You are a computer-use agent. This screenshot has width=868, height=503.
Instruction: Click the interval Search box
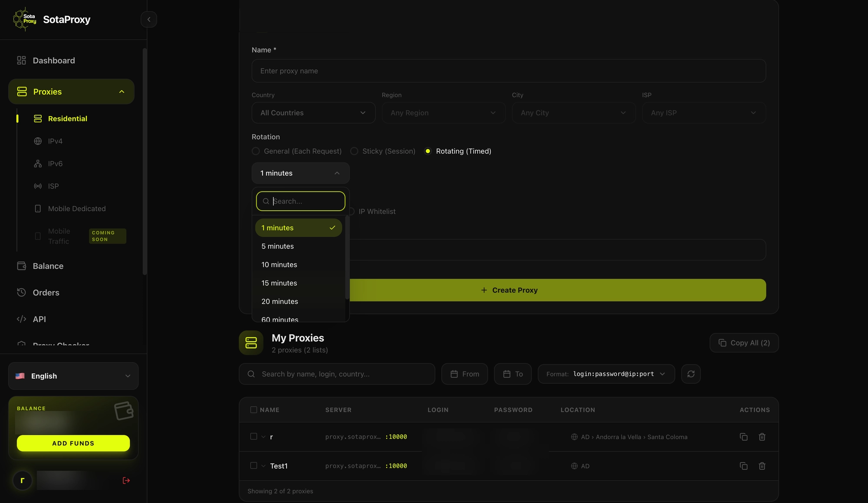point(300,201)
